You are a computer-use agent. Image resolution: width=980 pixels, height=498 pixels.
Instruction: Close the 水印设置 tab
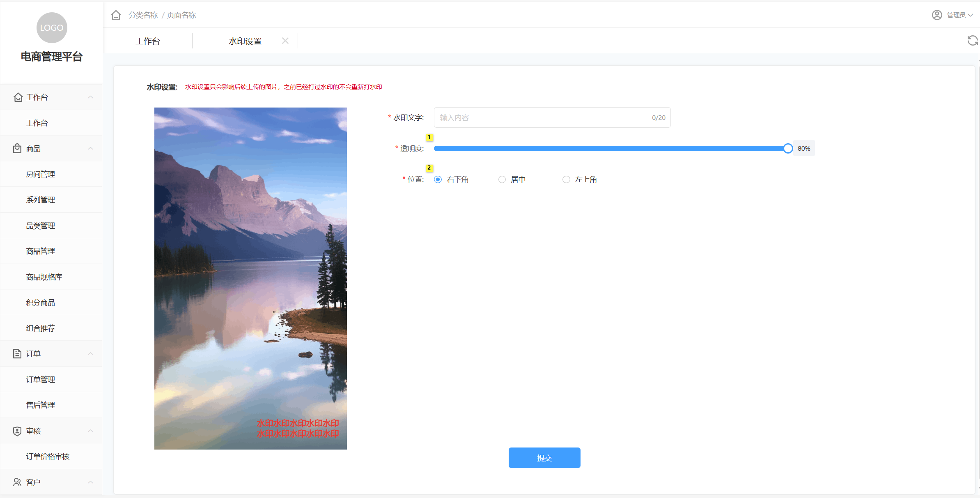click(x=285, y=41)
